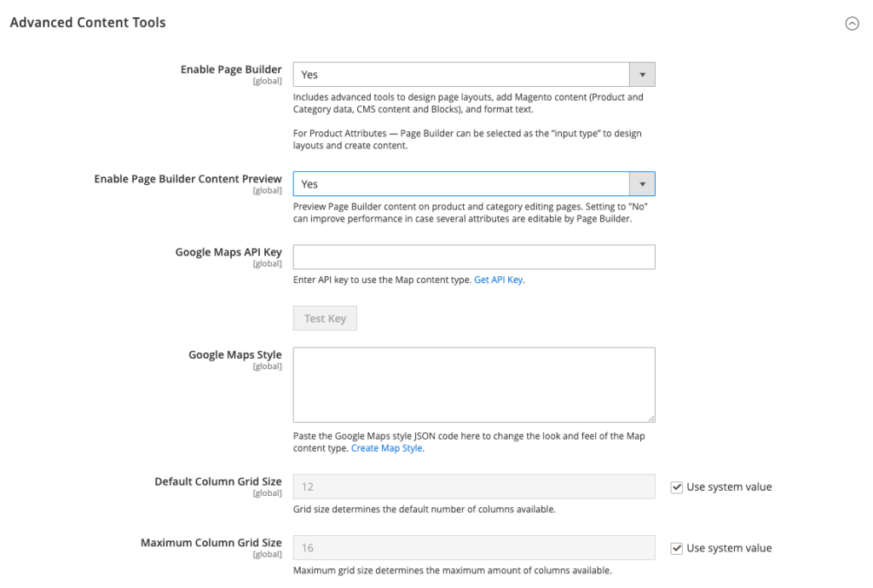Click the Advanced Content Tools heading
This screenshot has height=588, width=873.
[x=87, y=23]
